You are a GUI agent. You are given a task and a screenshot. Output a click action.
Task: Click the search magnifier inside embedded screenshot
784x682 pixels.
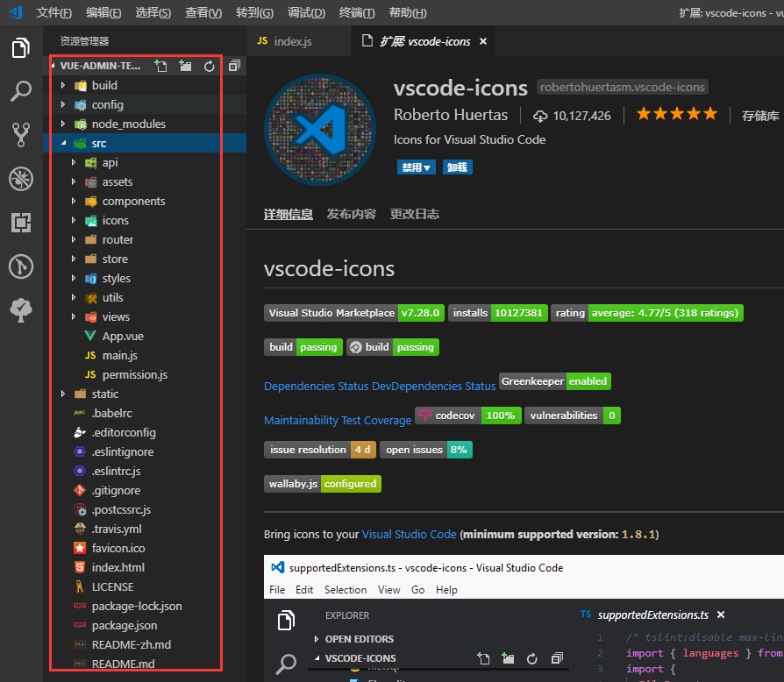click(x=286, y=664)
